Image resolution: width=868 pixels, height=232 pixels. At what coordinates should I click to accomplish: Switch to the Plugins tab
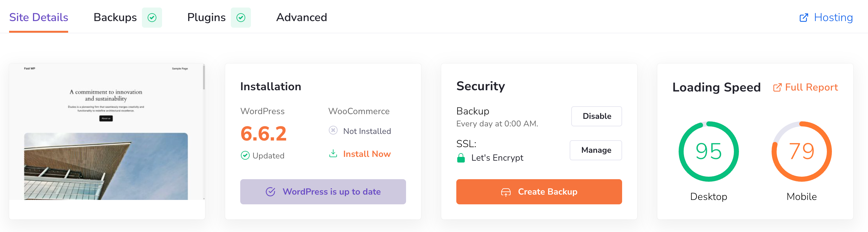(206, 18)
